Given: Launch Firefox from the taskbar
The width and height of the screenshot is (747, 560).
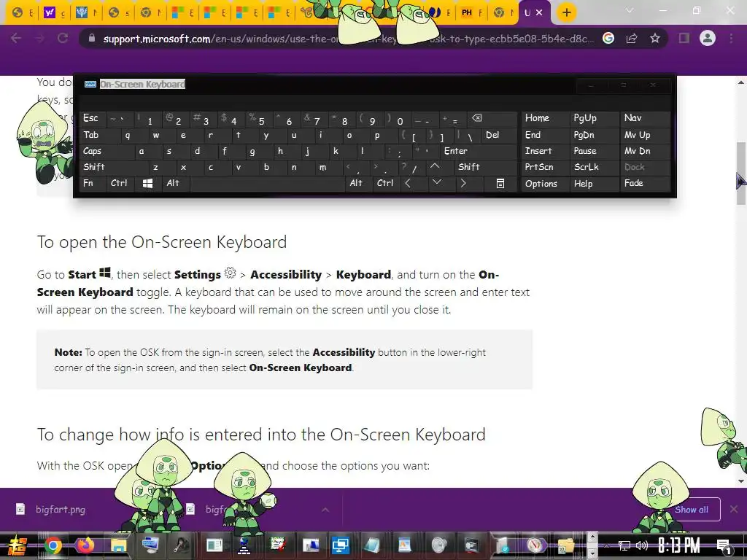Looking at the screenshot, I should 86,545.
